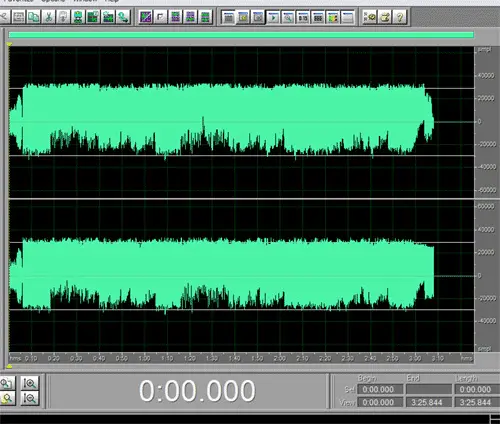
Task: Open Help via the yellow question mark icon
Action: click(400, 17)
